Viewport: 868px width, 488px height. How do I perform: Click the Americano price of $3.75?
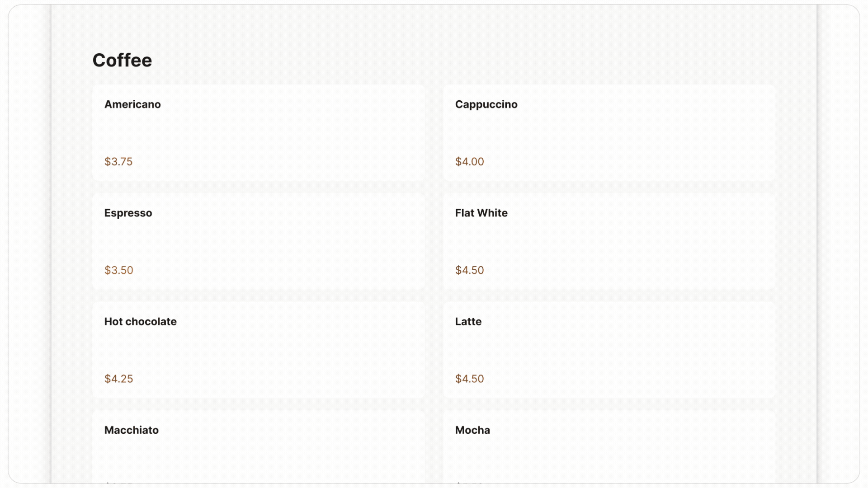click(118, 162)
